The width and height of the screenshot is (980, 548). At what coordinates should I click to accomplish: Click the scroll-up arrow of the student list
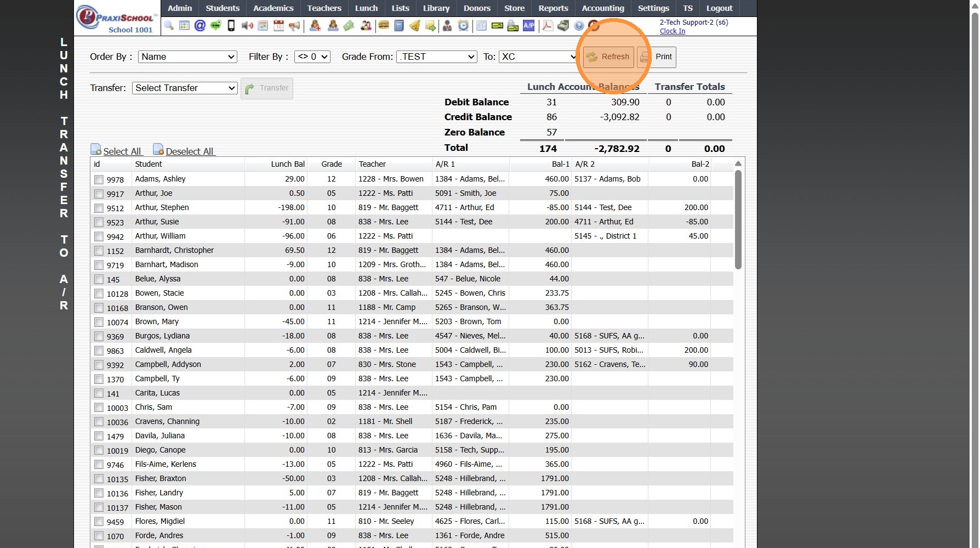[738, 163]
